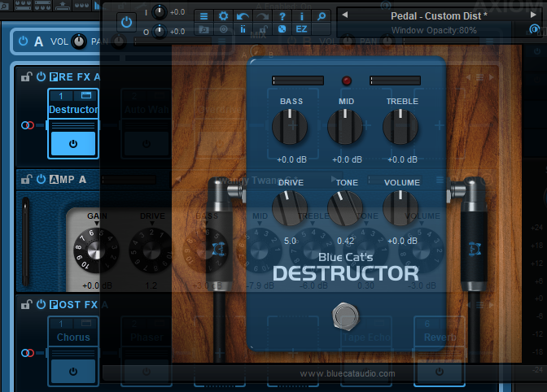This screenshot has height=392, width=547.
Task: Click the pedal TONE knob
Action: (345, 208)
